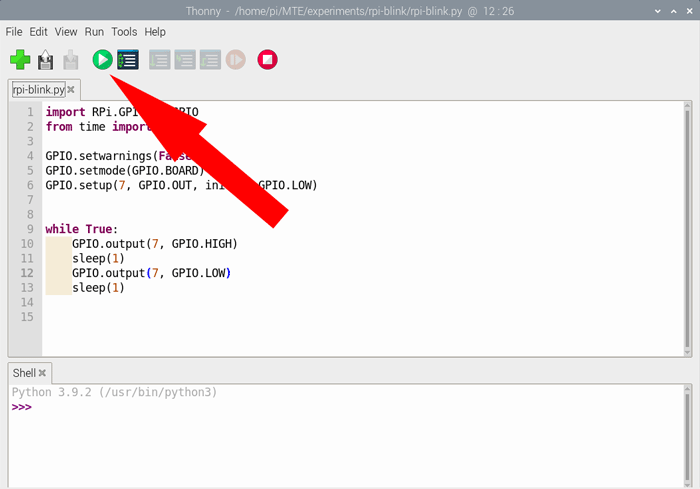Run the current script with green play button

pos(102,59)
